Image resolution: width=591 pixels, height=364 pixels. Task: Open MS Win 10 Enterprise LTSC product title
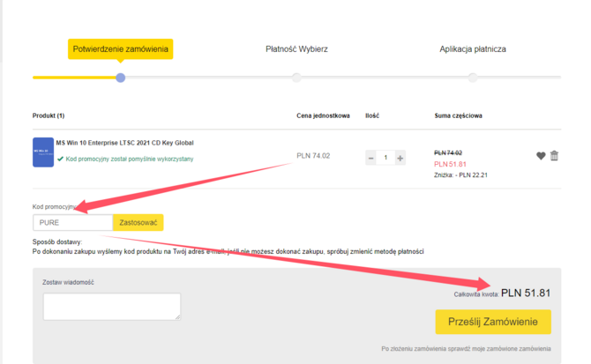point(124,142)
